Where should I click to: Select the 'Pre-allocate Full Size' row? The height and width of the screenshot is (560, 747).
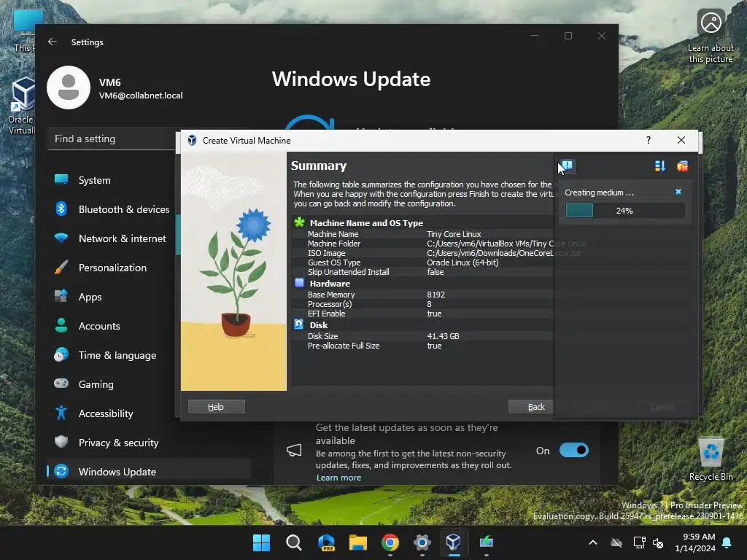click(423, 346)
